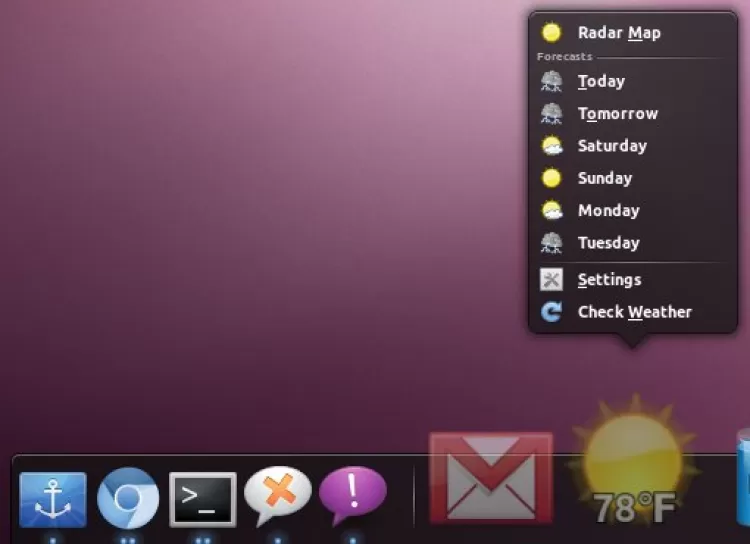
Task: Choose the Saturday forecast
Action: 612,146
